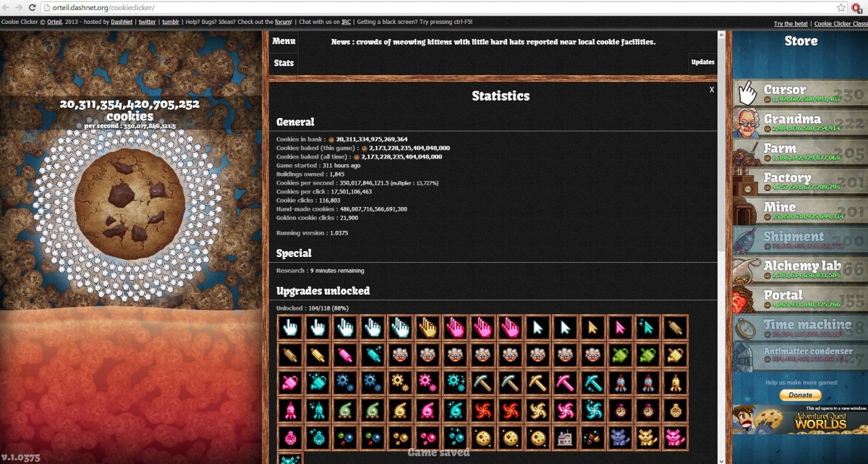868x464 pixels.
Task: Buy a Farm in the store
Action: [800, 152]
